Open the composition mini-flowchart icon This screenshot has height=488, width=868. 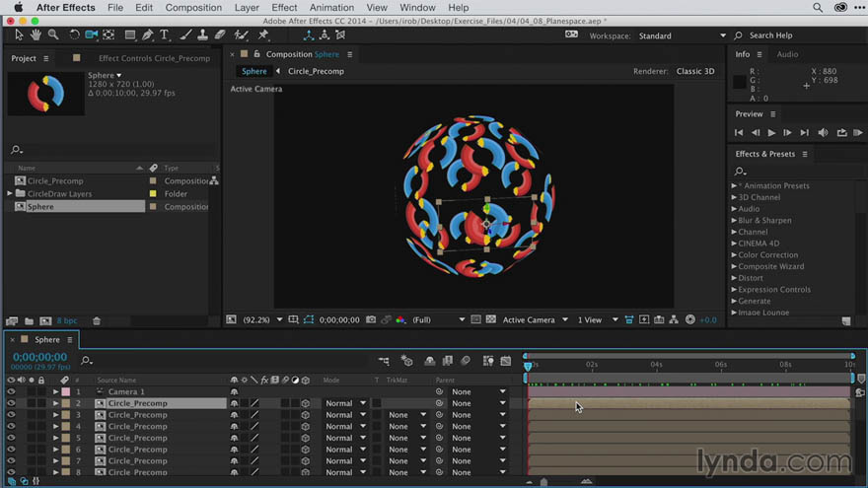click(384, 361)
